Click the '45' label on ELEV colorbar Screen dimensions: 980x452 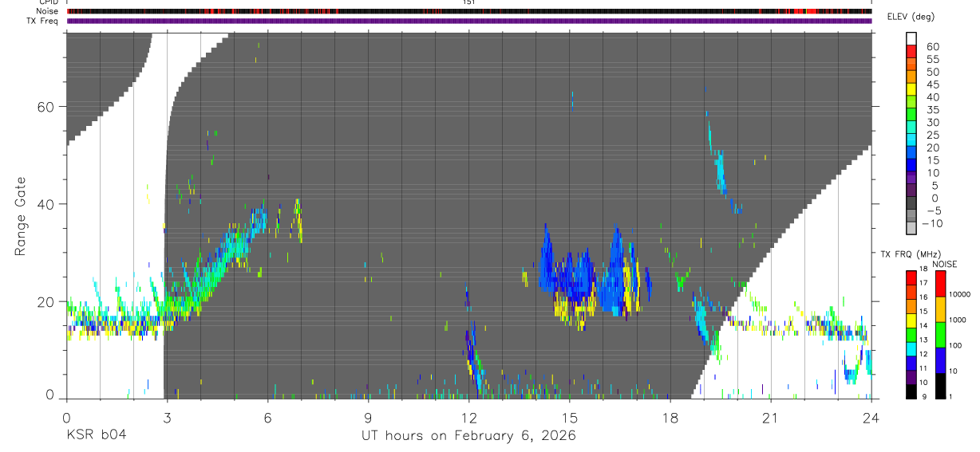(x=931, y=85)
